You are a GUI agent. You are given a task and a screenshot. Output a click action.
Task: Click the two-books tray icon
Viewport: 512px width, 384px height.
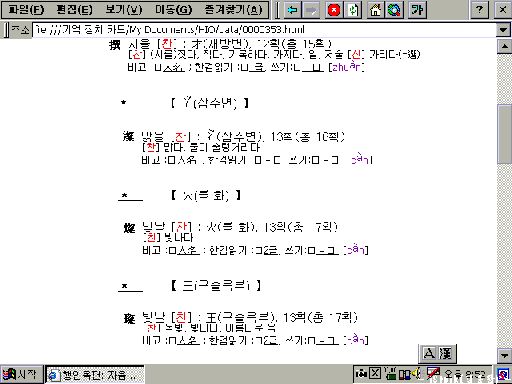[x=404, y=374]
